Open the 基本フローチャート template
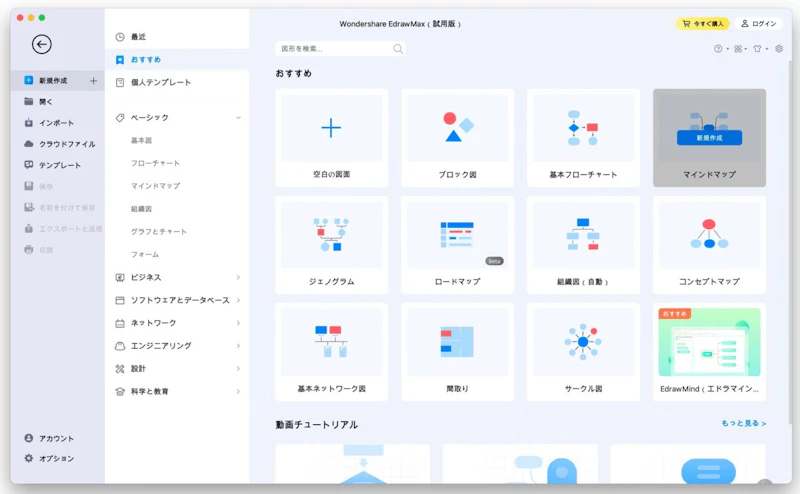 (583, 138)
